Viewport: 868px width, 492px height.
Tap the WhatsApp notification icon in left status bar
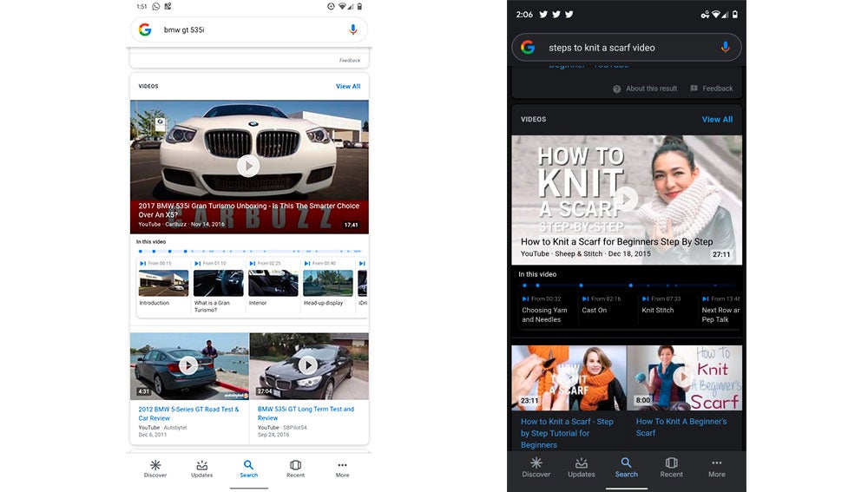pos(156,7)
